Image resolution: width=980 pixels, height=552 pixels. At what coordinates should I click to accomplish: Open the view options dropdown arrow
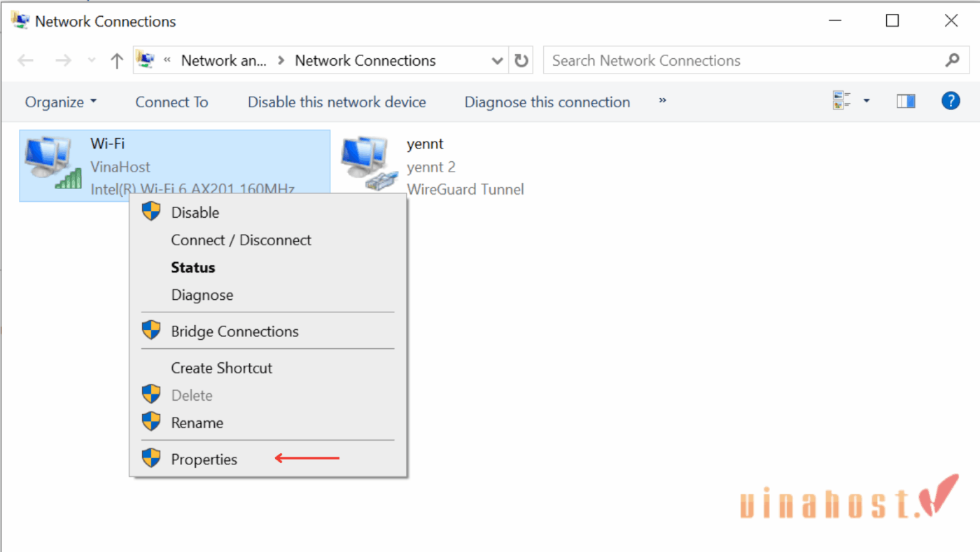point(867,102)
